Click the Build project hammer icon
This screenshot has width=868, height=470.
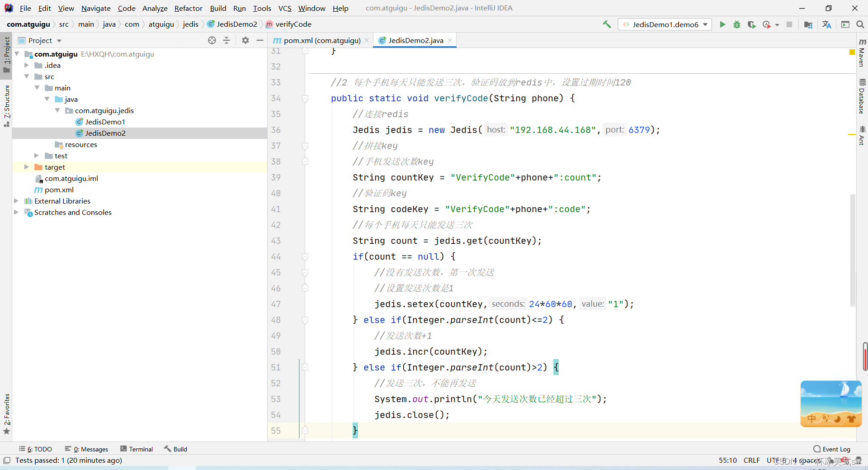[x=607, y=24]
